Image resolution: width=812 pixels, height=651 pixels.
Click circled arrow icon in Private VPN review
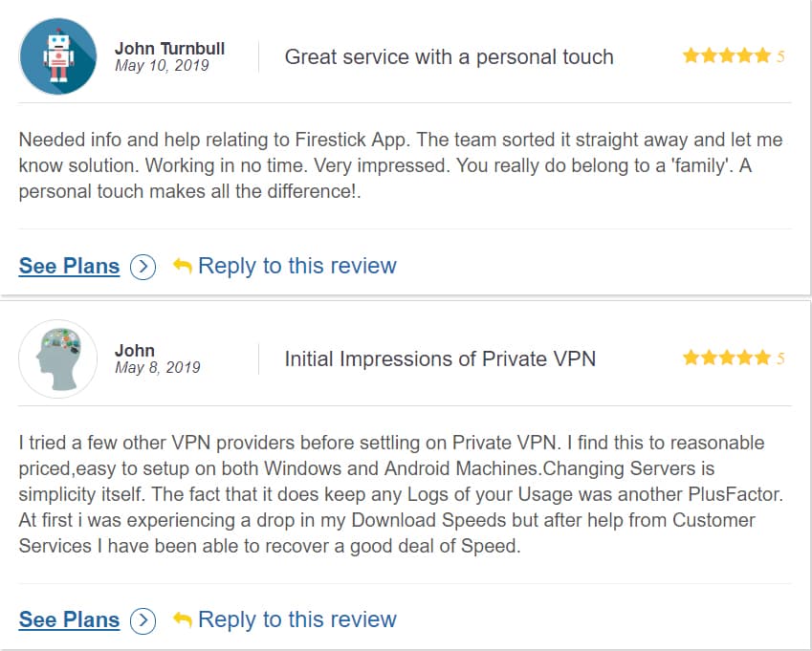tap(143, 620)
